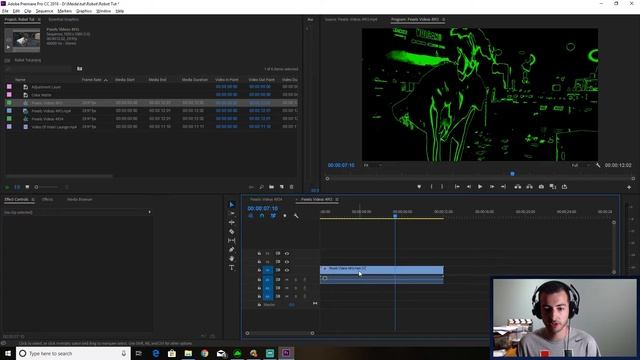Open timeline display settings wrench

[x=296, y=216]
